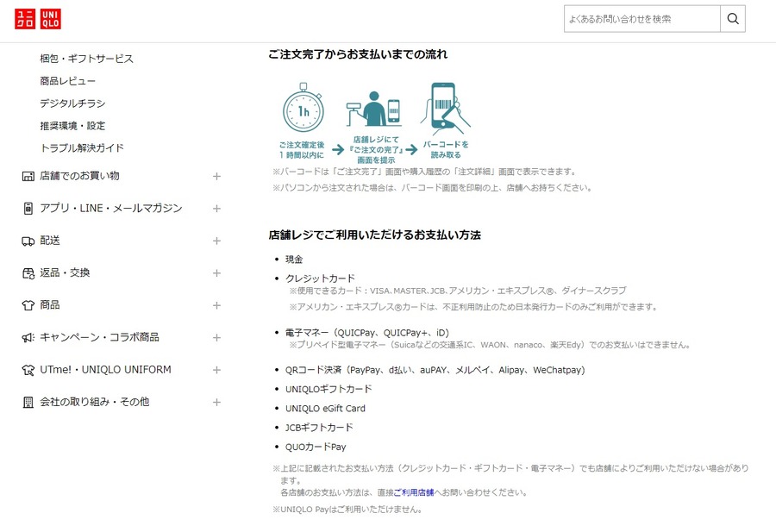Click the QUOカードPay list item
This screenshot has height=532, width=776.
click(x=316, y=447)
